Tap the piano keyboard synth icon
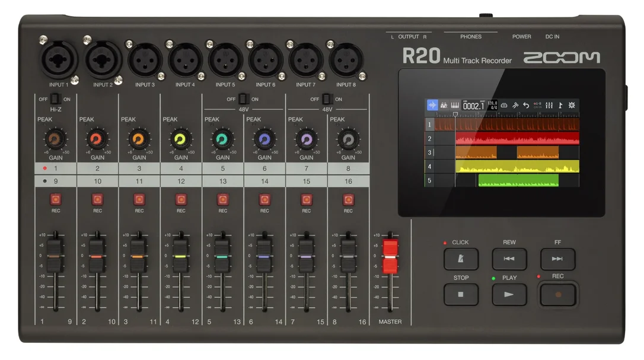 pos(455,105)
